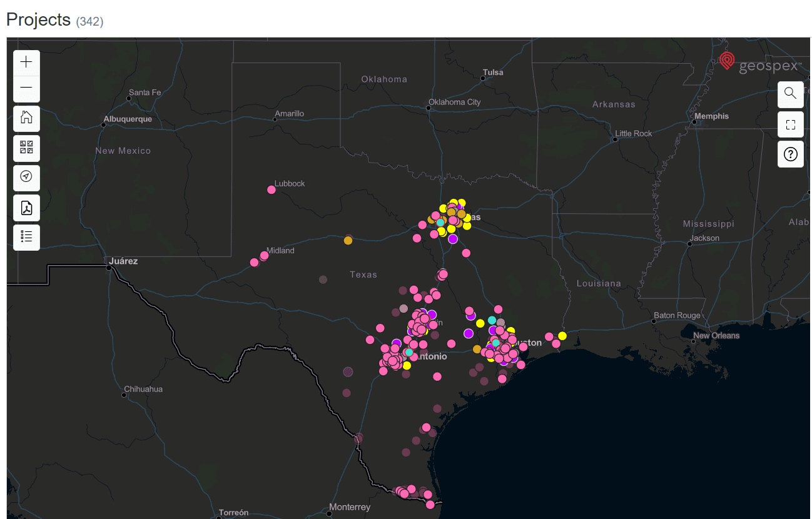Open the help question mark button

(x=790, y=154)
